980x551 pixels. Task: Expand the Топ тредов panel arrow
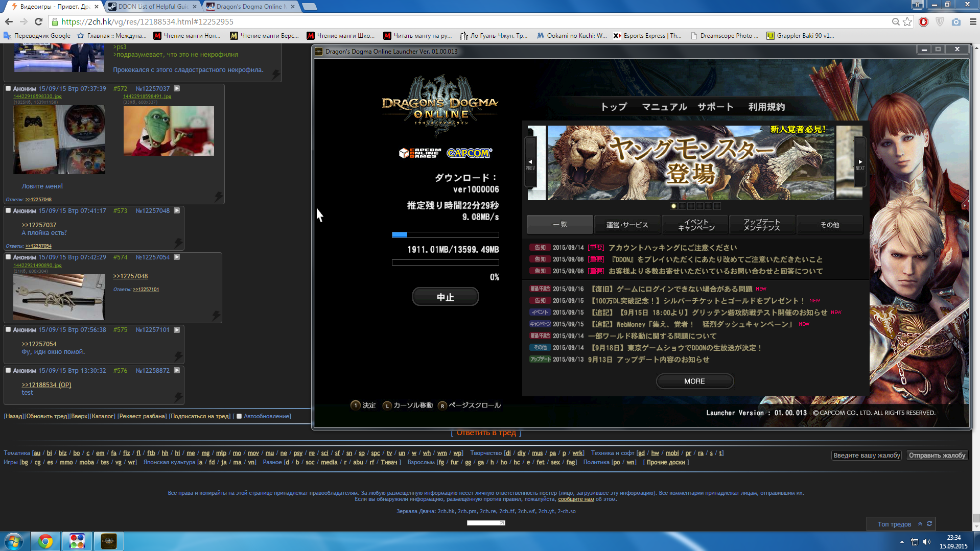pos(920,523)
